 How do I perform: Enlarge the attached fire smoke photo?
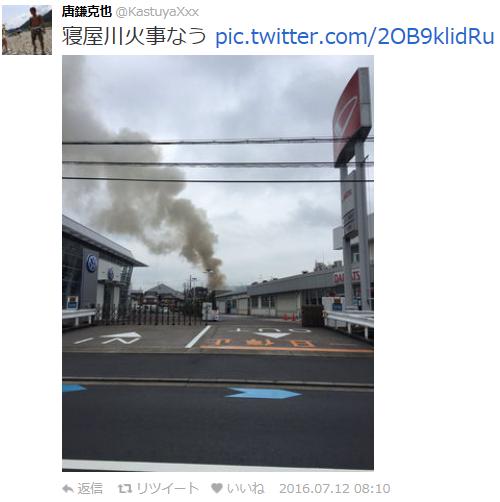(218, 263)
